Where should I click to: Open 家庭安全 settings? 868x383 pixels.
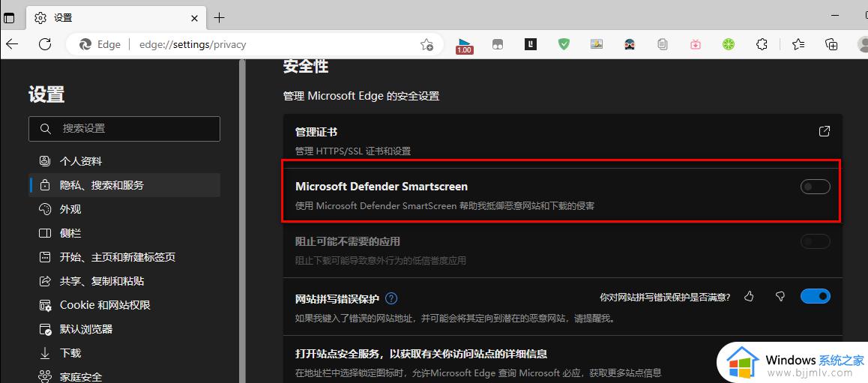124,376
